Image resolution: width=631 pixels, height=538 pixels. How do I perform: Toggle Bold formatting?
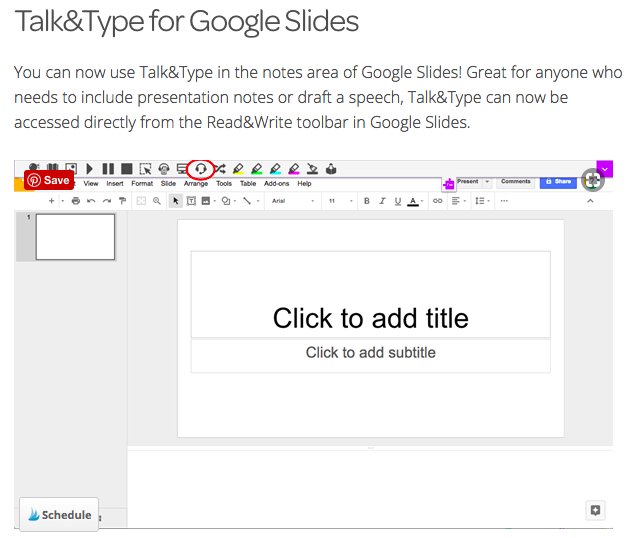tap(367, 201)
